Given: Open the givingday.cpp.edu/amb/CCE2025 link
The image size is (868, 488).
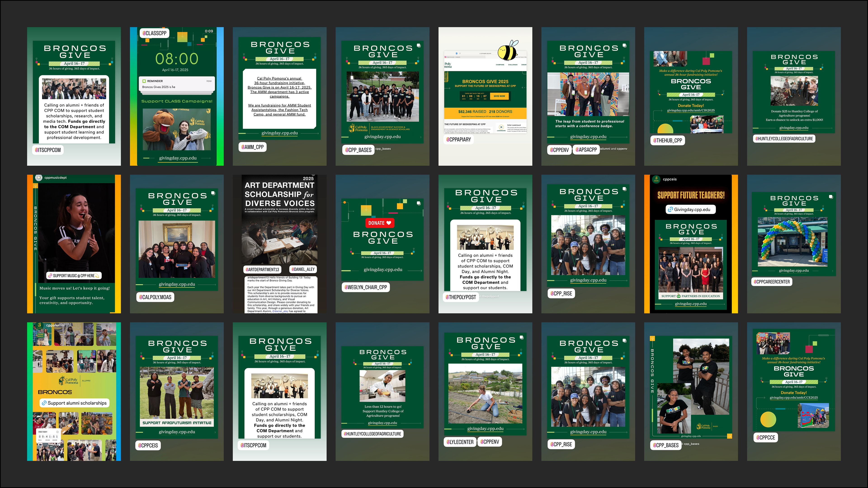Looking at the screenshot, I should 794,398.
